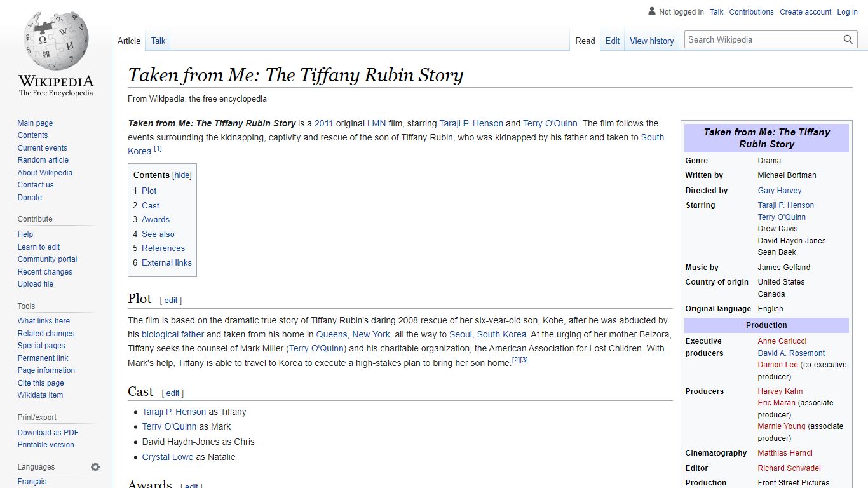The width and height of the screenshot is (868, 488).
Task: Open Printable version
Action: 46,445
